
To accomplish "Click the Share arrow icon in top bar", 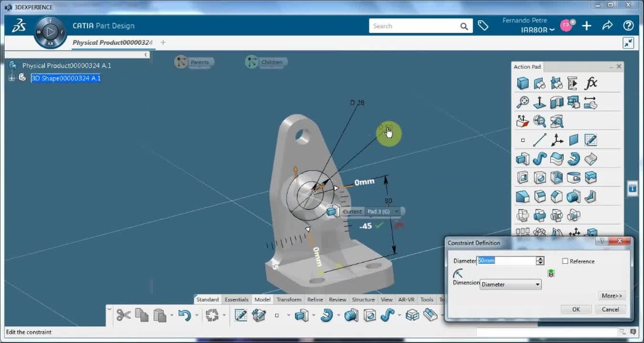I will 608,26.
